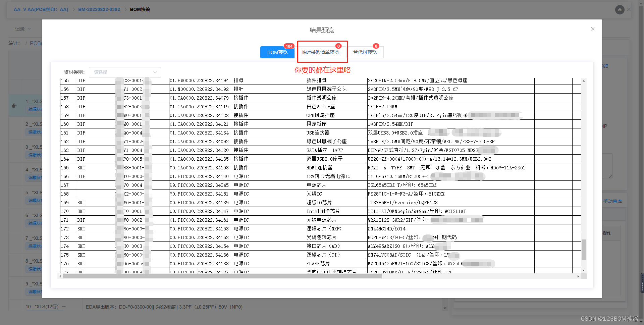Expand the 记录 dropdown in the background page
Screen dimensions: 644x325
point(23,29)
